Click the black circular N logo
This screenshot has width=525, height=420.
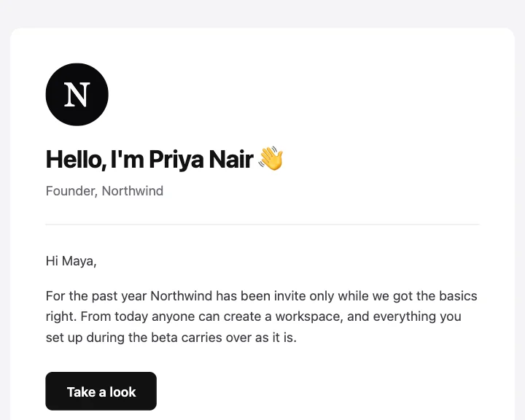77,95
